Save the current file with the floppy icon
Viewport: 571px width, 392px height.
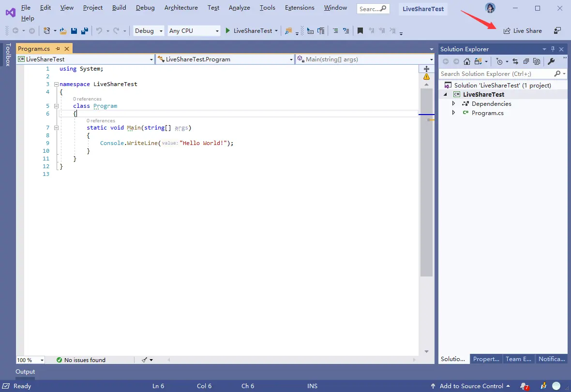tap(74, 31)
